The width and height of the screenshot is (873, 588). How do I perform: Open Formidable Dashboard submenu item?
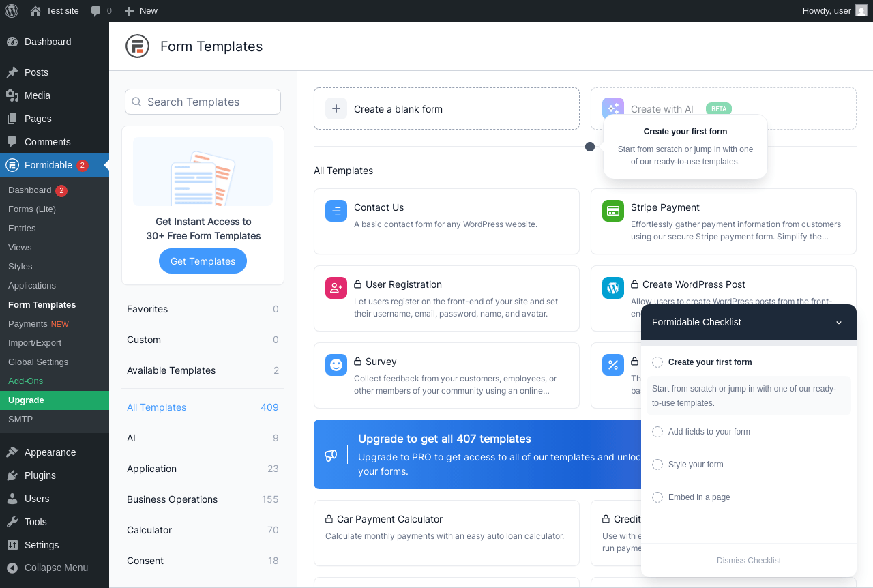click(55, 190)
